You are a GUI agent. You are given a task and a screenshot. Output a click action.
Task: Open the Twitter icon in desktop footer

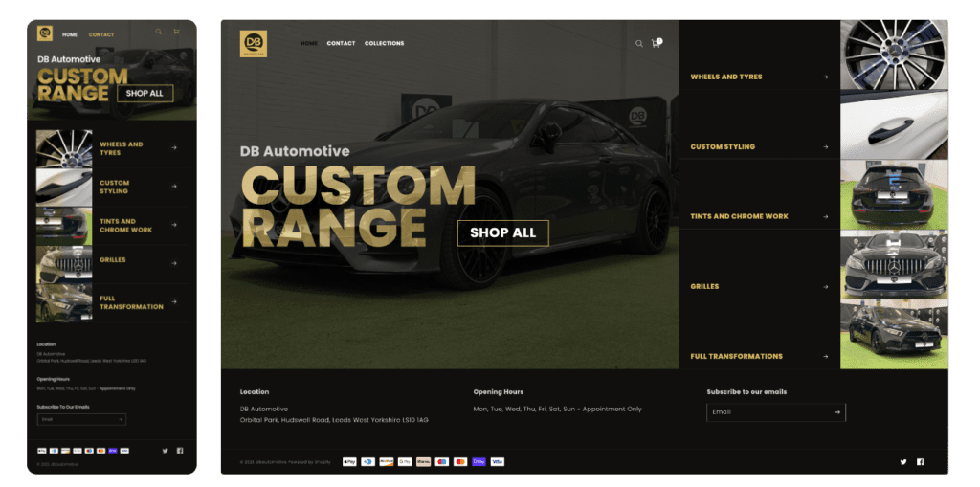click(903, 462)
